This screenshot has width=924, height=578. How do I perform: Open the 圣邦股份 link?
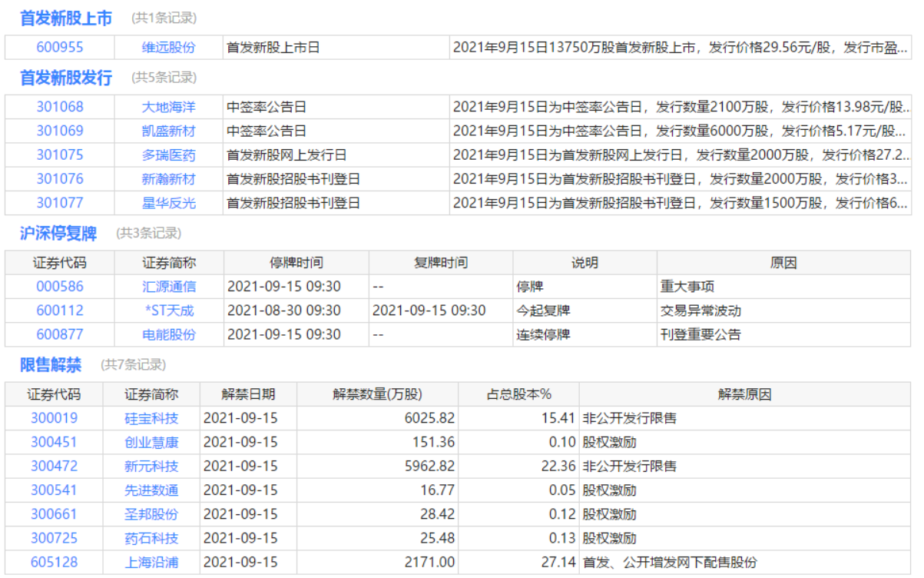(x=151, y=514)
